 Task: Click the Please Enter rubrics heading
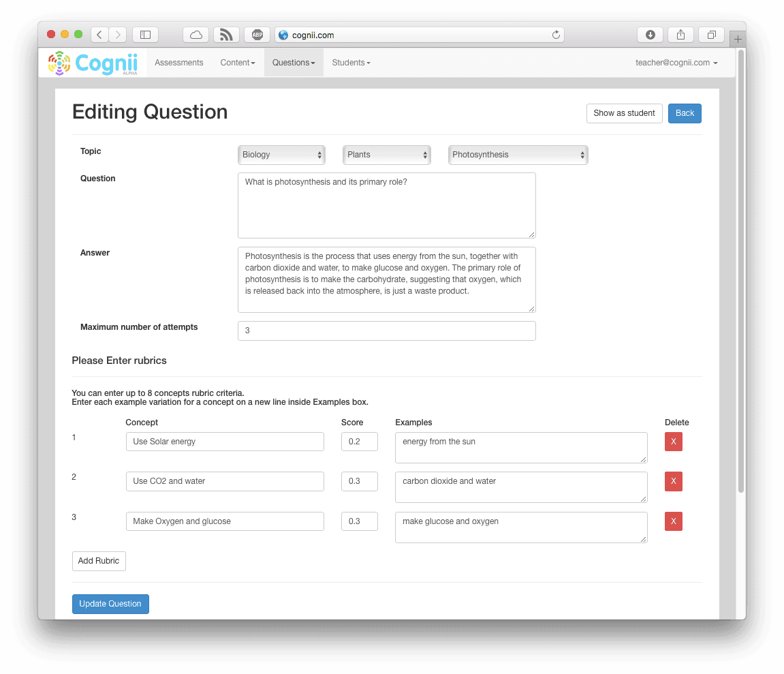click(119, 361)
